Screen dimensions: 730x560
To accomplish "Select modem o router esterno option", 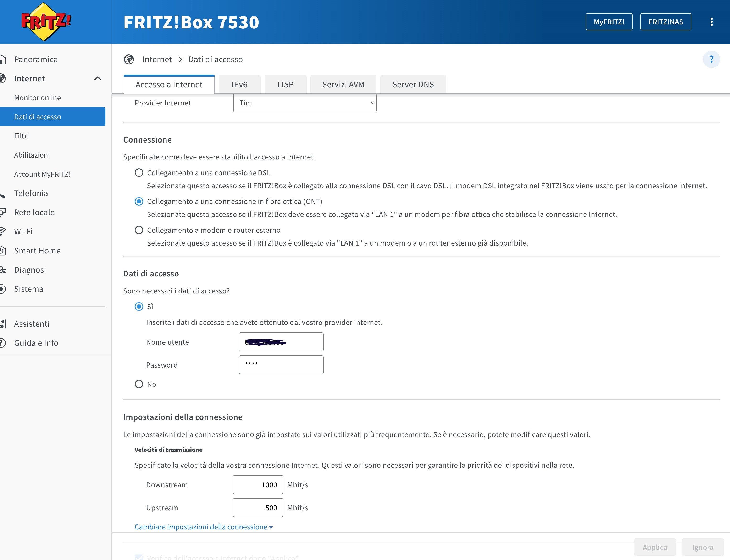I will [139, 230].
